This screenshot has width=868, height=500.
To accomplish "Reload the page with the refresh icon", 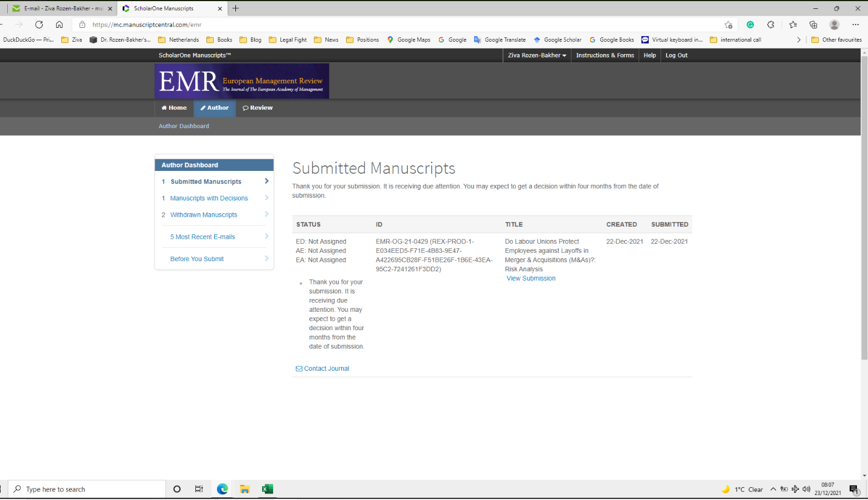I will click(x=39, y=24).
